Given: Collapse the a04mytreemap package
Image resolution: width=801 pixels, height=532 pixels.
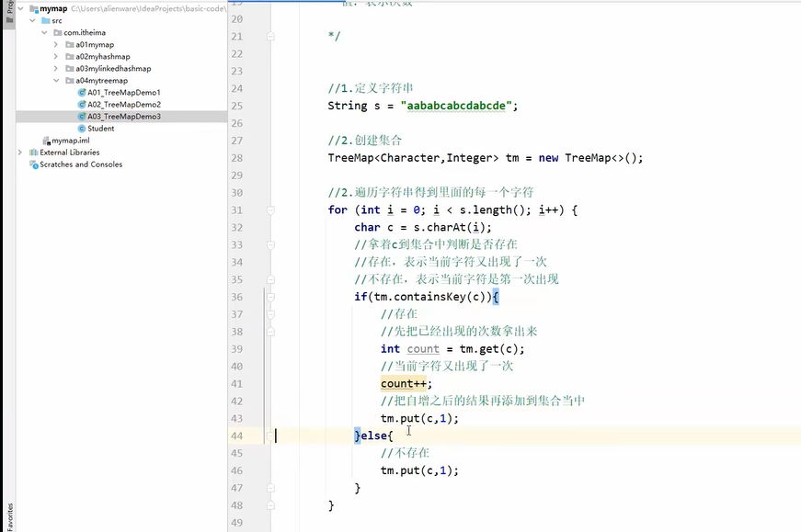Looking at the screenshot, I should click(x=54, y=80).
